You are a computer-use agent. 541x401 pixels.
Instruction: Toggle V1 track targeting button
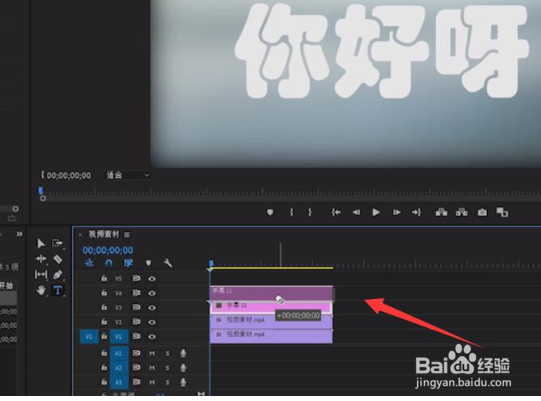(119, 336)
